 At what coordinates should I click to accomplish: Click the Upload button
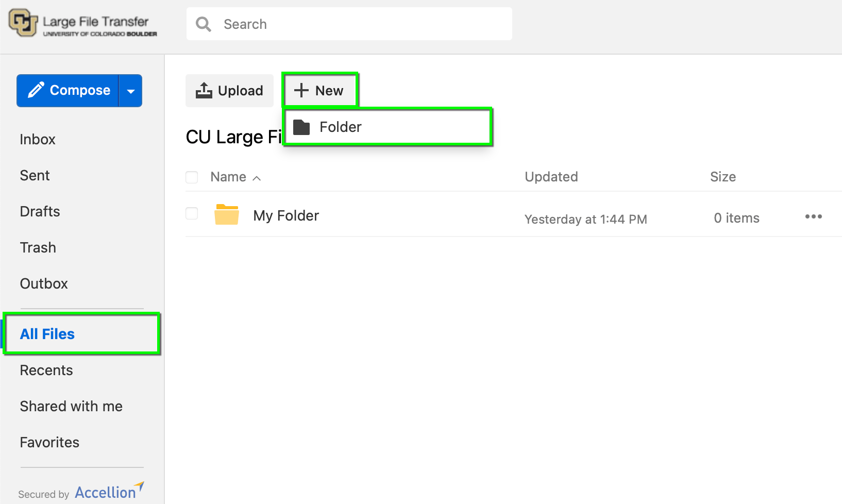pyautogui.click(x=229, y=90)
